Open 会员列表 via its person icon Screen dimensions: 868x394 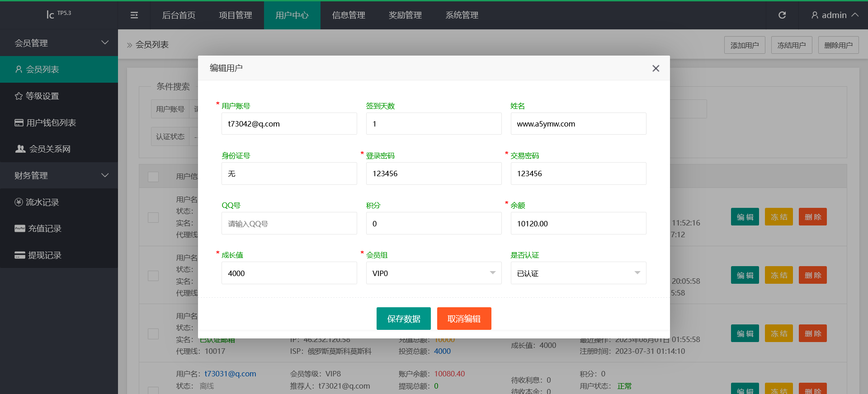point(19,69)
